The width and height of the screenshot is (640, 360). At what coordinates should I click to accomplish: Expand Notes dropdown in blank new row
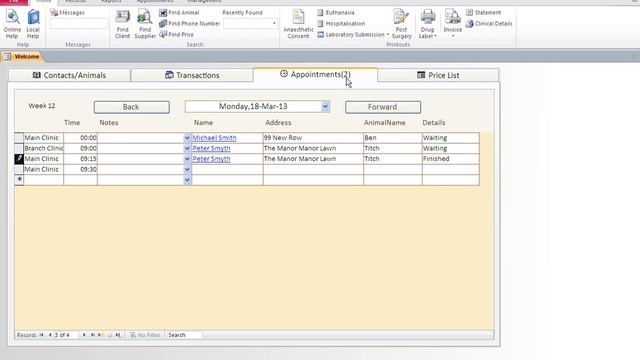point(187,180)
